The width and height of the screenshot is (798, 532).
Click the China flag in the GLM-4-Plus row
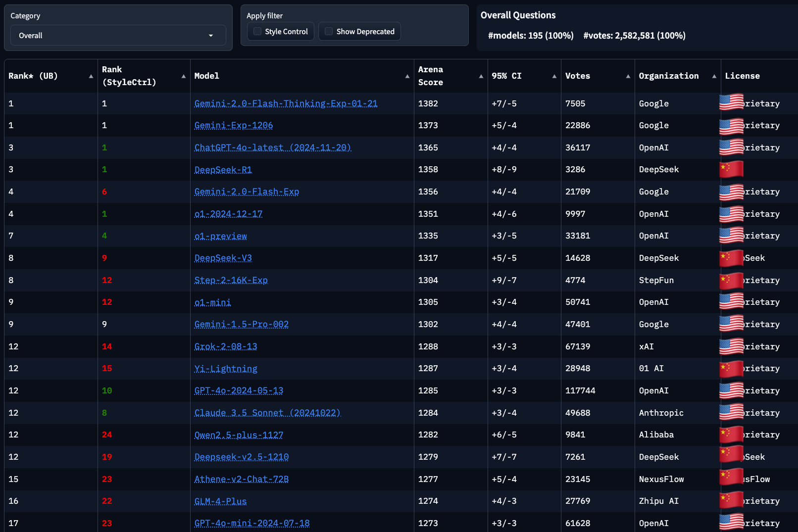tap(732, 500)
